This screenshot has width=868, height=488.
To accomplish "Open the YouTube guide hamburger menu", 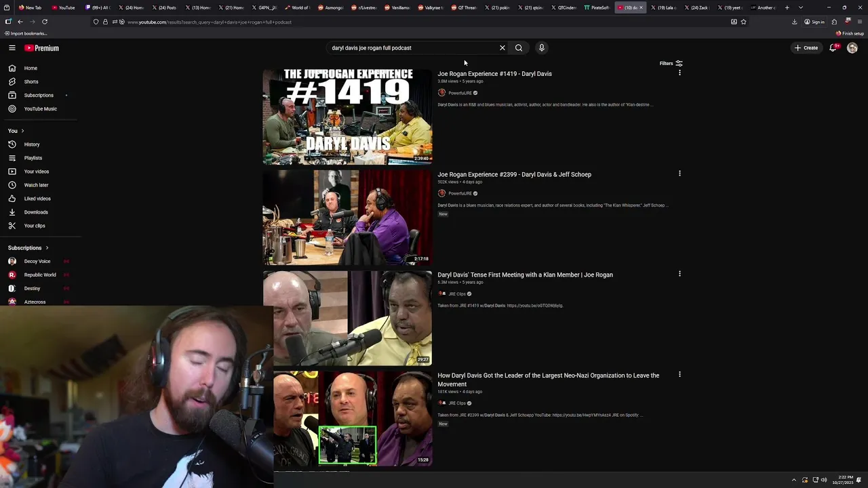I will coord(12,48).
